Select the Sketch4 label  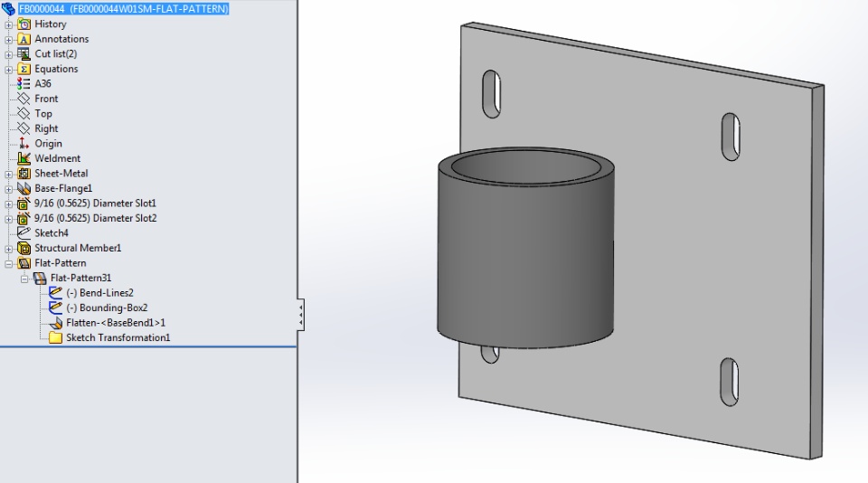click(52, 233)
